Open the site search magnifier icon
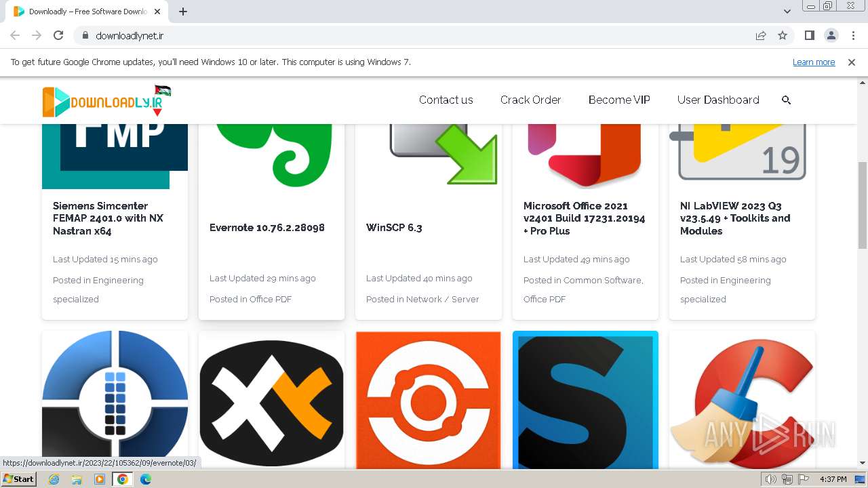 pos(787,100)
